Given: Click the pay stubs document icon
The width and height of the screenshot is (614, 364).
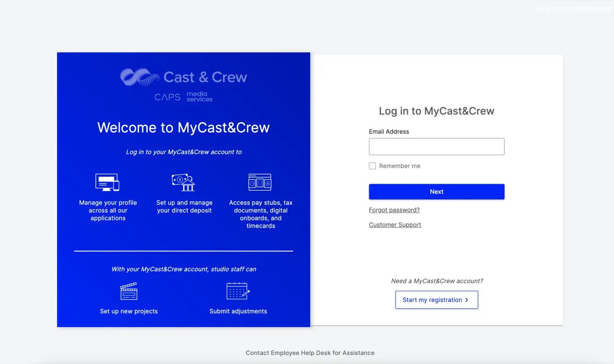Looking at the screenshot, I should (x=260, y=182).
